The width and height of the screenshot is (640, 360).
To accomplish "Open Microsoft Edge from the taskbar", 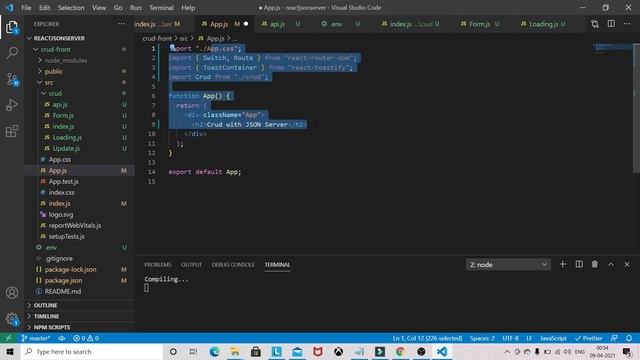I will tap(214, 351).
